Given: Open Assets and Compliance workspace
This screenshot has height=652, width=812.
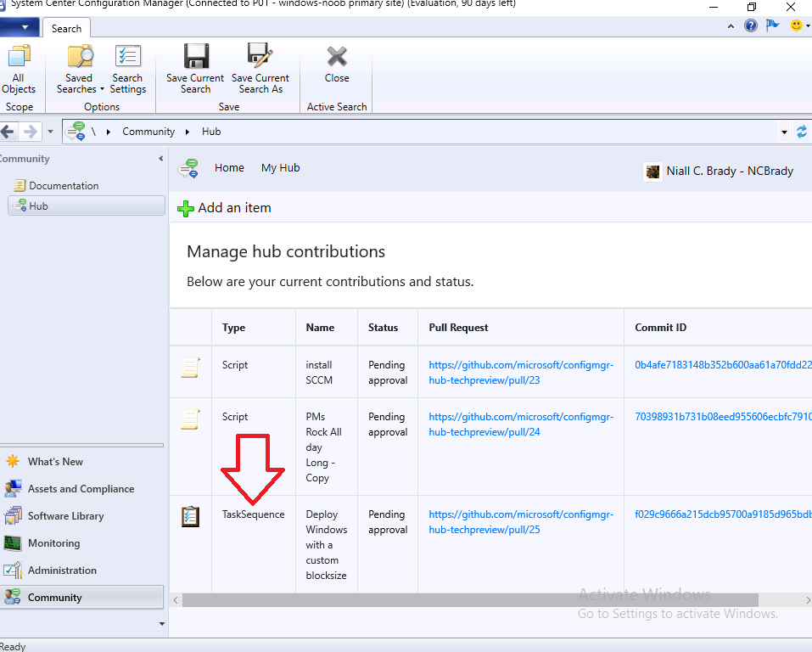Looking at the screenshot, I should tap(81, 489).
